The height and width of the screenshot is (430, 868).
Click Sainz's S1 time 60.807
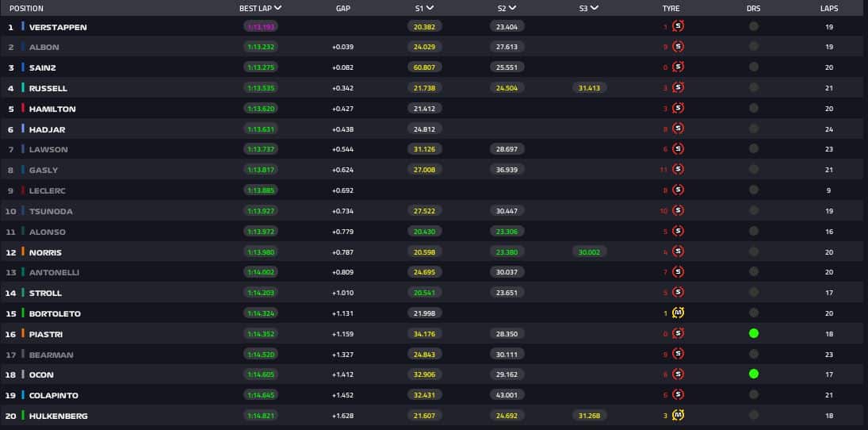[x=425, y=67]
